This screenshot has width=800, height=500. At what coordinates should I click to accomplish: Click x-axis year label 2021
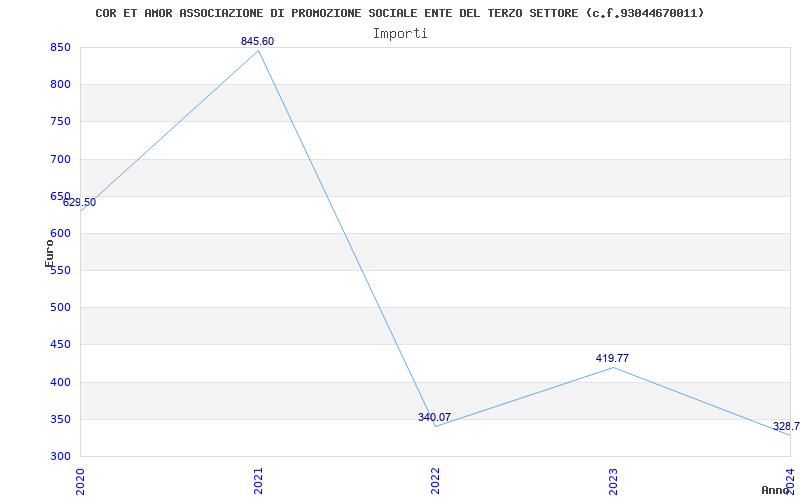coord(258,481)
